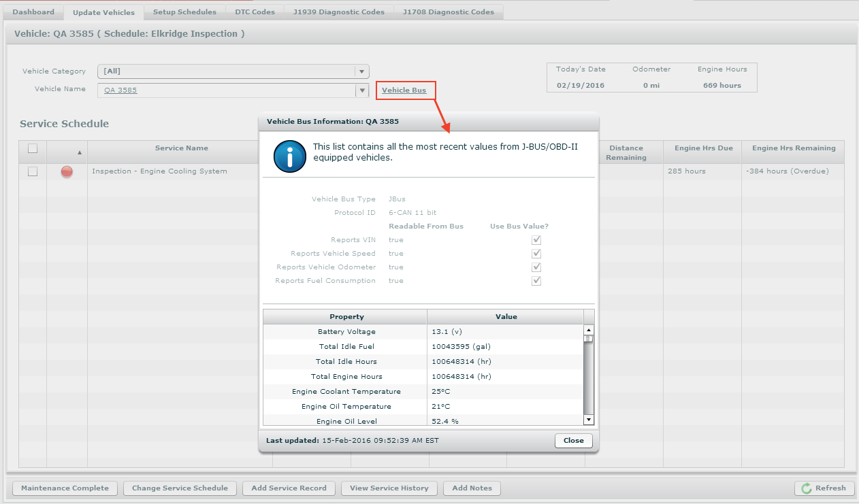Image resolution: width=859 pixels, height=504 pixels.
Task: Open View Service History
Action: coord(389,488)
